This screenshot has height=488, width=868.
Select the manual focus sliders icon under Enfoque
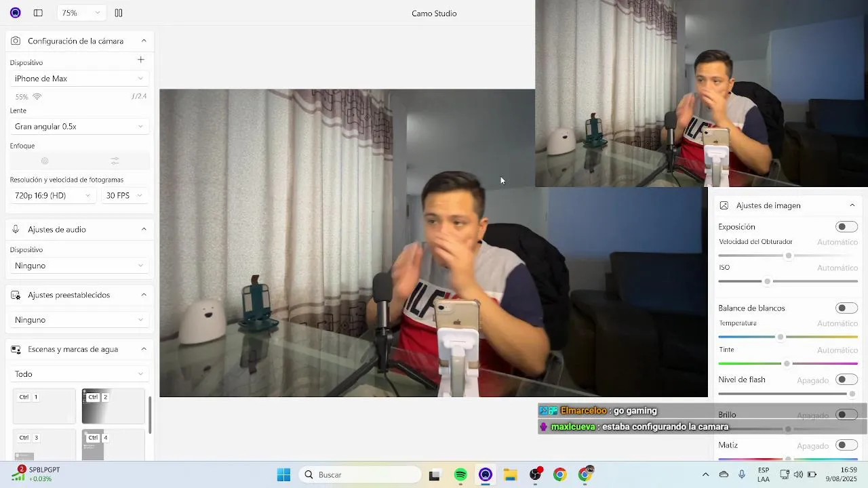tap(115, 161)
